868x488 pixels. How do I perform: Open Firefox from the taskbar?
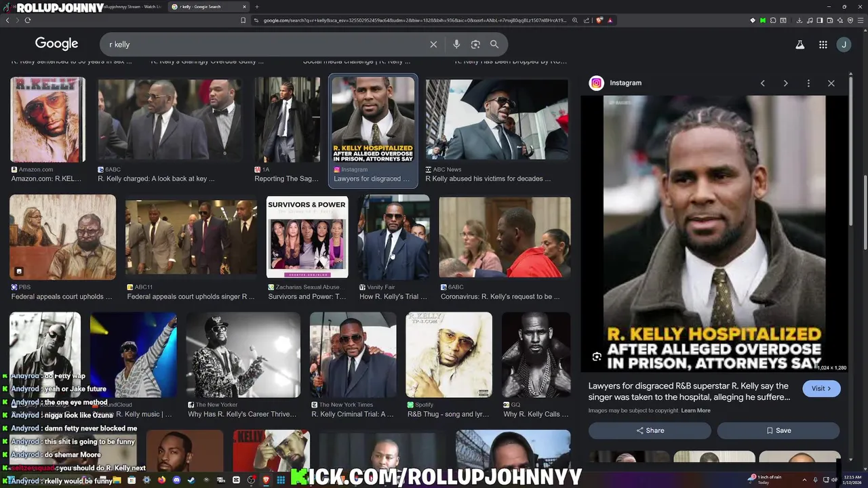point(161,480)
